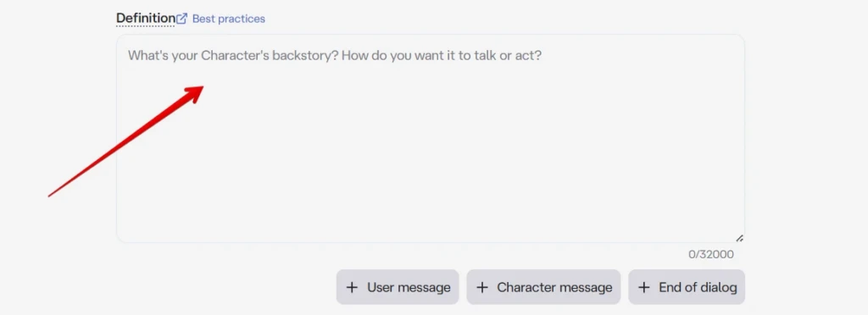The image size is (868, 315).
Task: Click the "User message" button label
Action: 409,287
